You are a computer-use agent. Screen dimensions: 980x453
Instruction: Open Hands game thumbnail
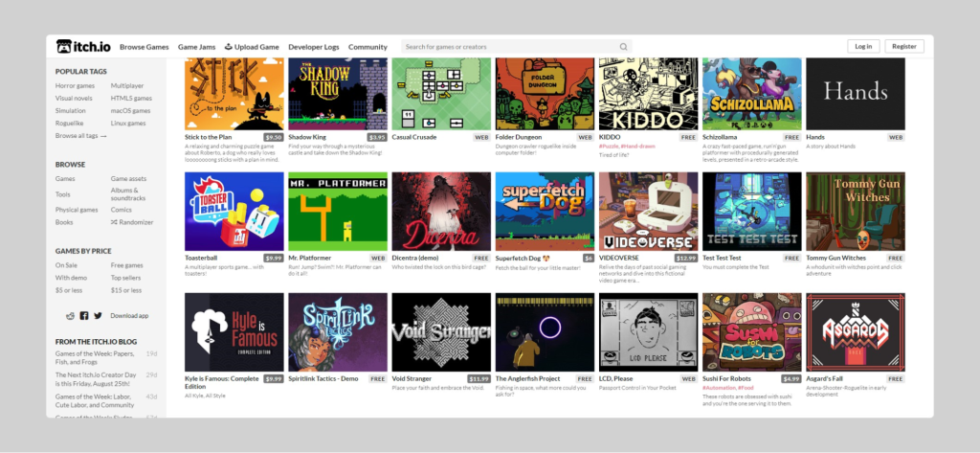pyautogui.click(x=856, y=94)
